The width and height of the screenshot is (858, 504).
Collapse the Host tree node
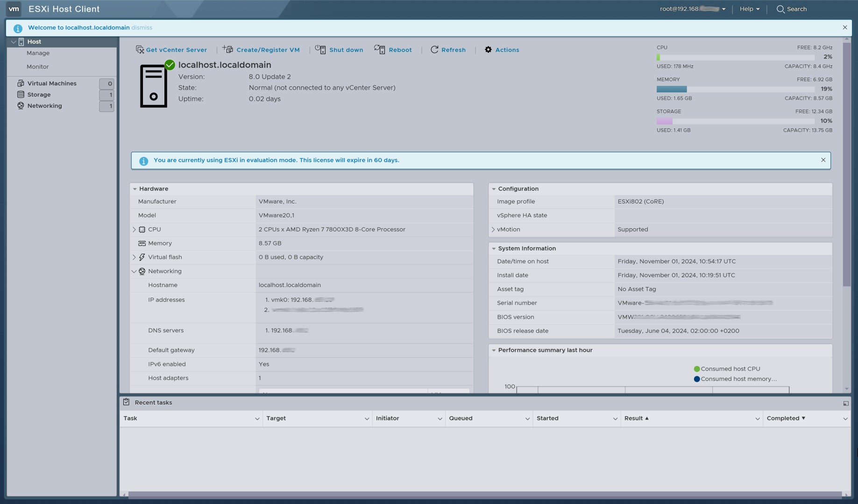14,42
